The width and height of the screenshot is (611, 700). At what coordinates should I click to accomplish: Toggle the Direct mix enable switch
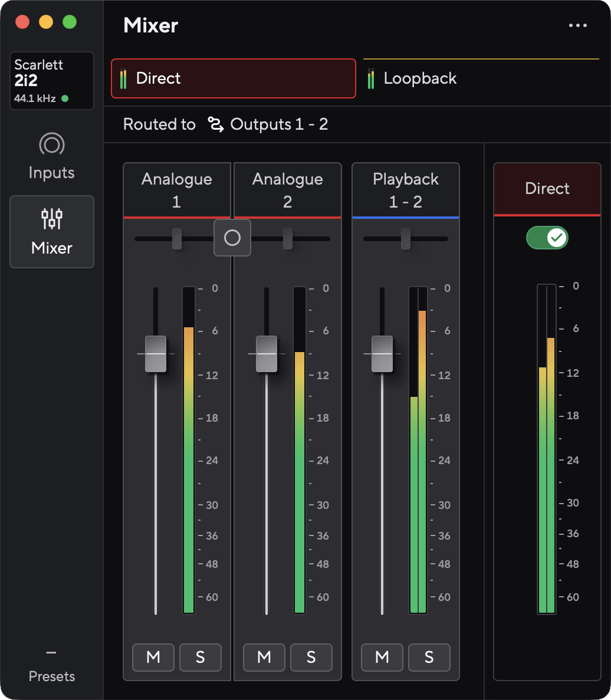pos(547,238)
